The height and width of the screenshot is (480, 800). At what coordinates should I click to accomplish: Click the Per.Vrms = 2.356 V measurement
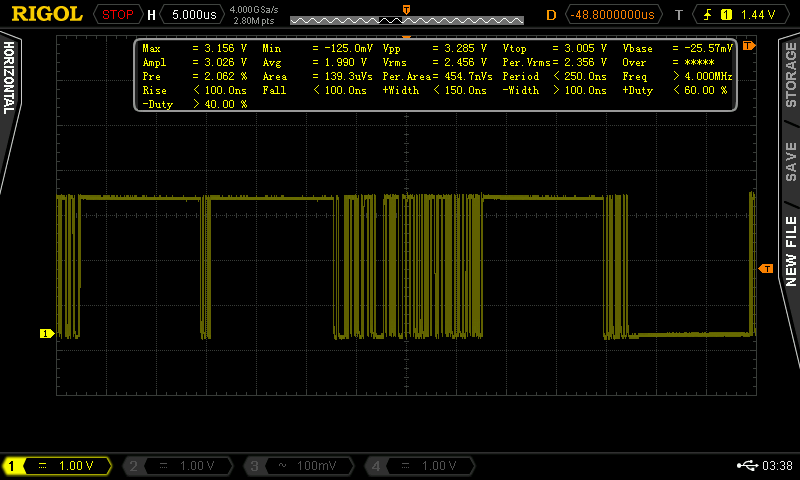[555, 62]
